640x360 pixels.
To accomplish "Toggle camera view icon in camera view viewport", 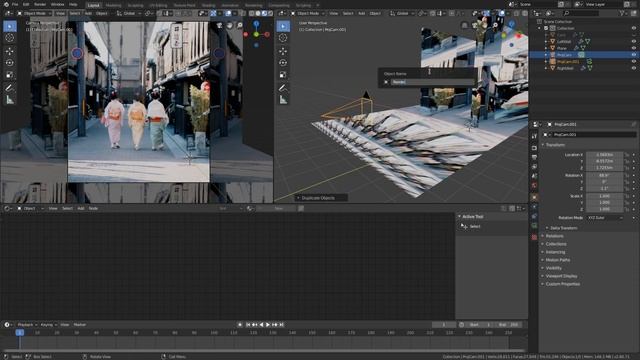I will 220,25.
